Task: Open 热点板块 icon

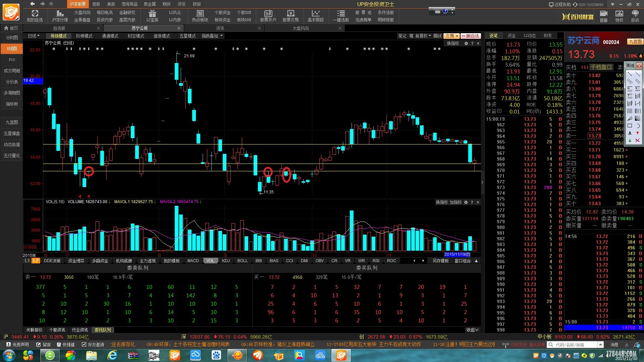Action: coord(200,16)
